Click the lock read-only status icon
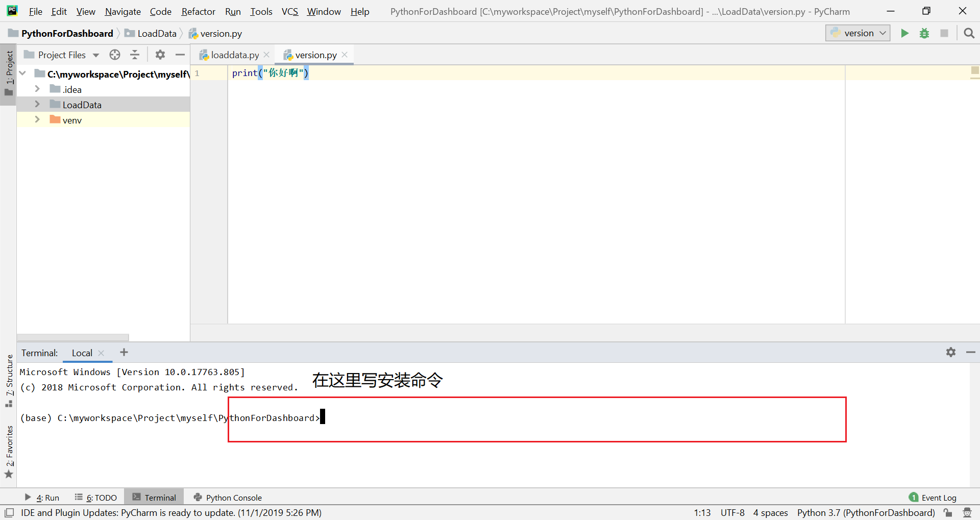 click(948, 512)
